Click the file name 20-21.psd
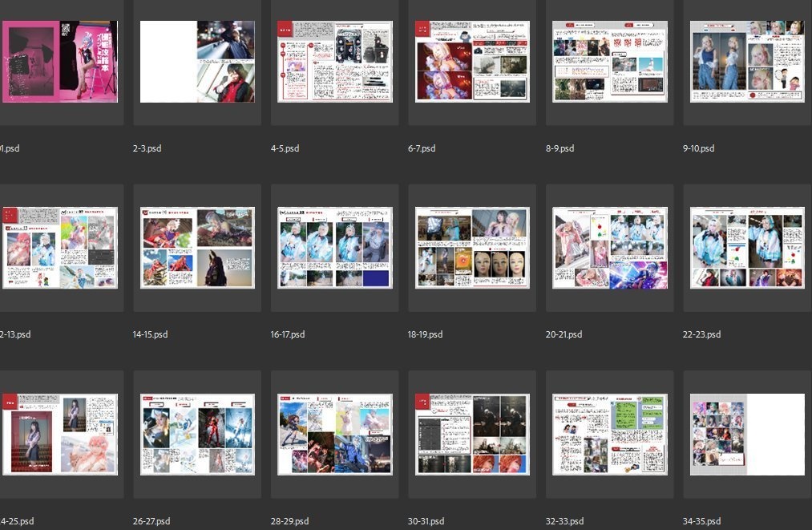 pos(564,334)
